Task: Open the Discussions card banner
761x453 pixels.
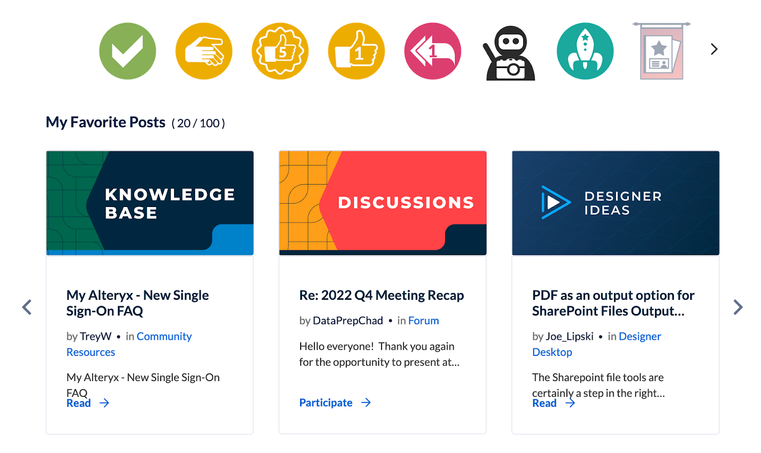Action: pos(383,203)
